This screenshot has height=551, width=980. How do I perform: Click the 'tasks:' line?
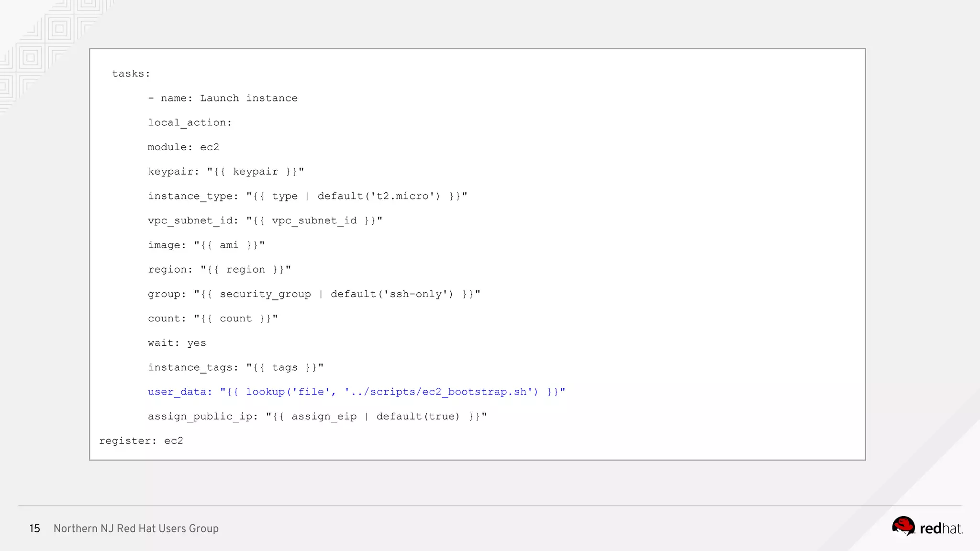tap(131, 74)
